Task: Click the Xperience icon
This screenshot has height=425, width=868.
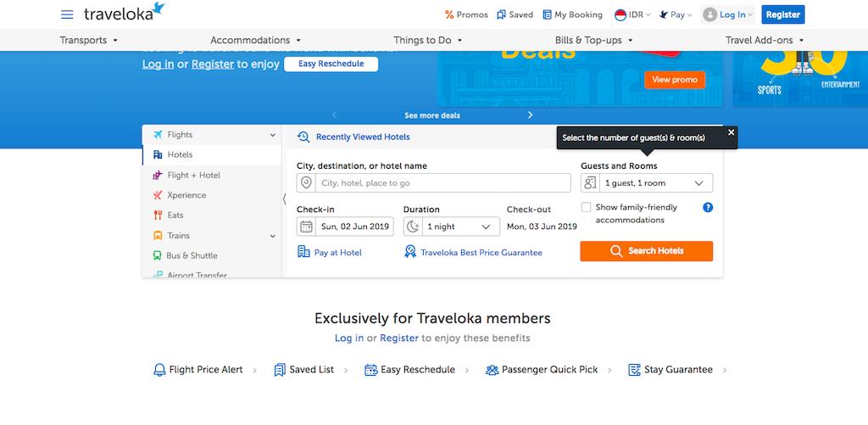Action: (158, 195)
